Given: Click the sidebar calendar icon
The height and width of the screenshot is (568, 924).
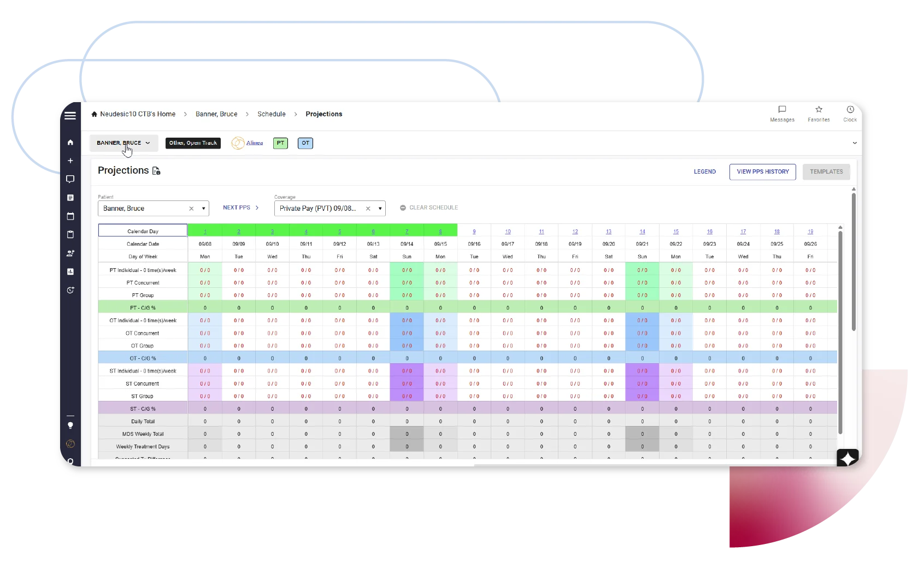Looking at the screenshot, I should pos(70,216).
